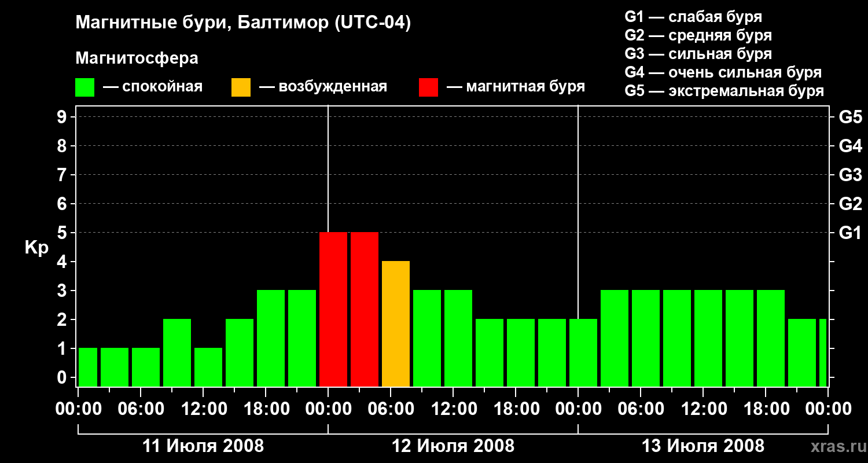Select the first red Kp 5 bar
The image size is (868, 463).
[x=333, y=309]
